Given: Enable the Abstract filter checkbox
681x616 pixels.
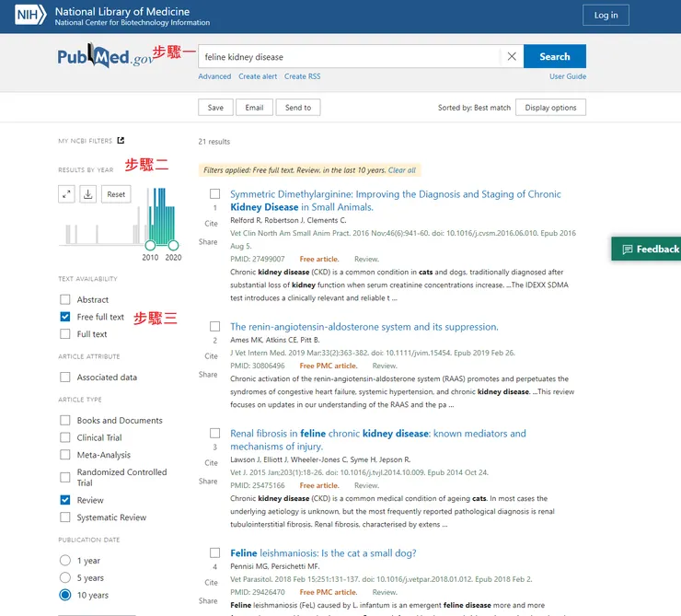Looking at the screenshot, I should click(x=65, y=299).
